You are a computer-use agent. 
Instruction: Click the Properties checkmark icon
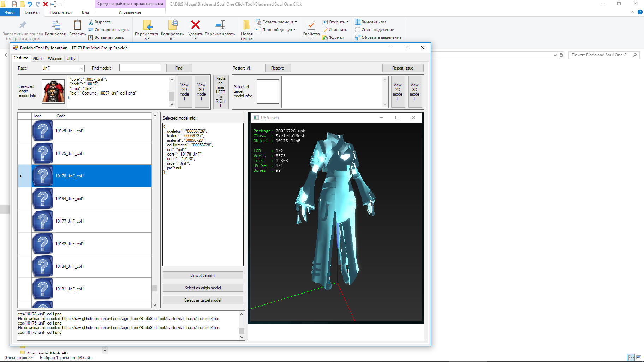[x=311, y=25]
